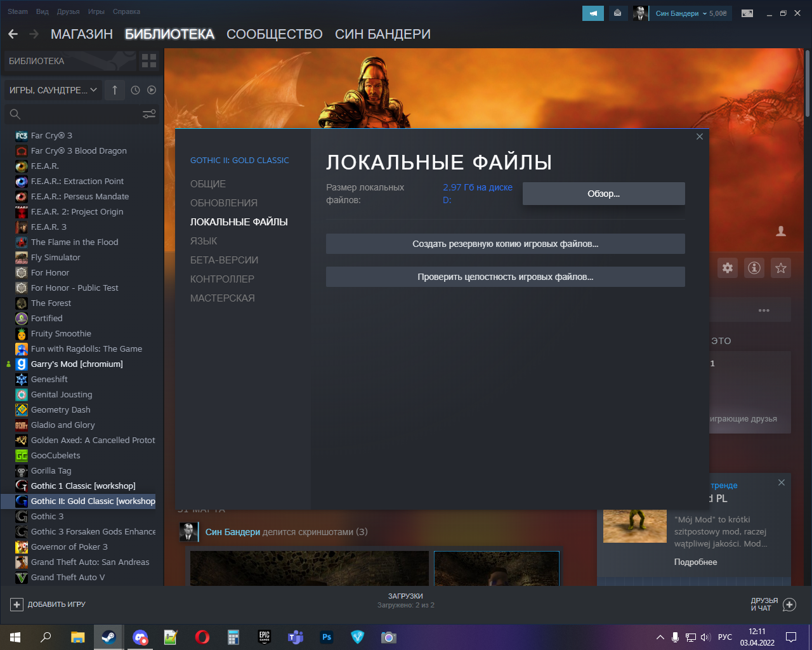The width and height of the screenshot is (812, 650).
Task: Click the sort ascending arrow in library
Action: click(x=115, y=90)
